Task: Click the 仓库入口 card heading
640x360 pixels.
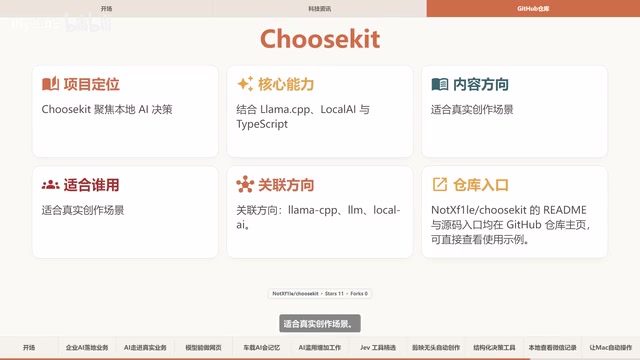Action: coord(481,185)
